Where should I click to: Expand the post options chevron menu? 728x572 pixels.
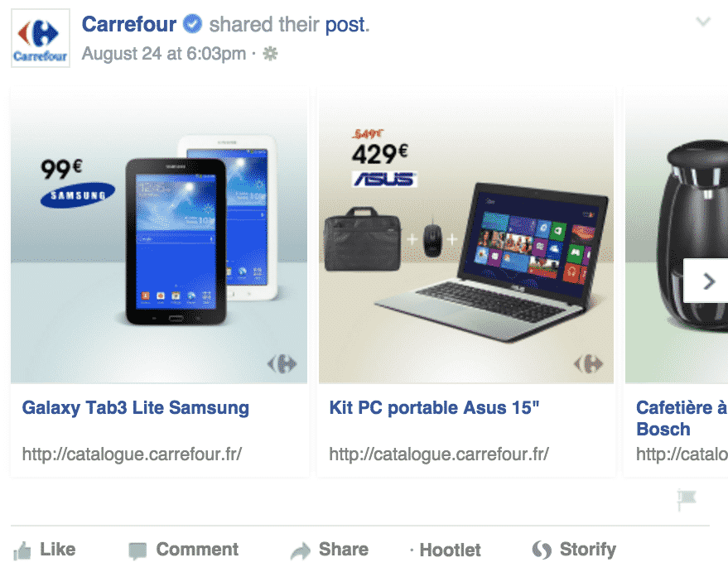pos(703,22)
